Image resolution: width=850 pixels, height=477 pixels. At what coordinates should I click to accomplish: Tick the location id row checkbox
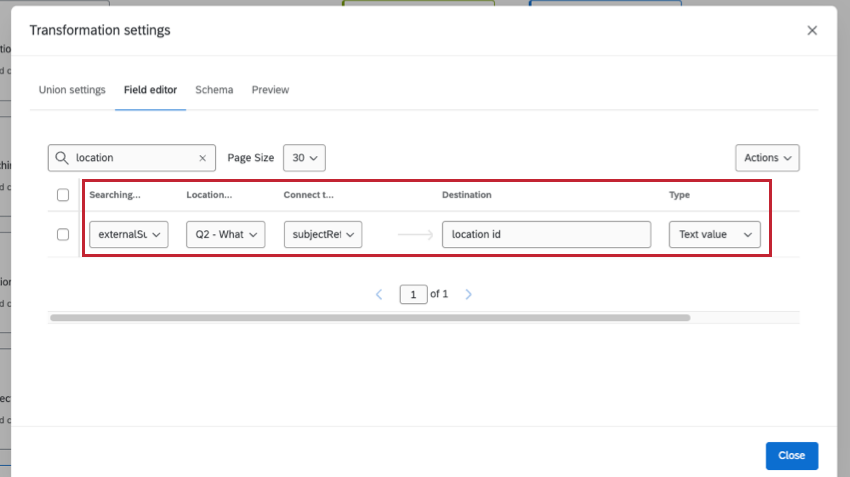tap(63, 234)
